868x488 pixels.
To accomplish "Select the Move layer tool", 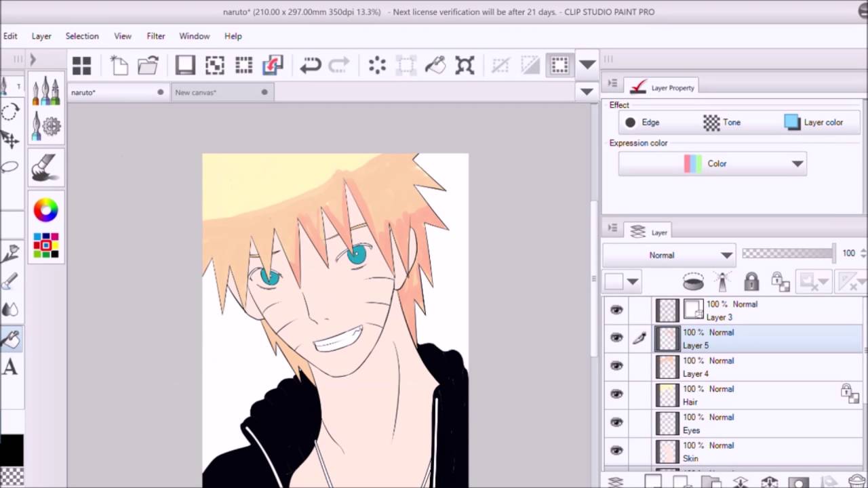I will tap(10, 139).
